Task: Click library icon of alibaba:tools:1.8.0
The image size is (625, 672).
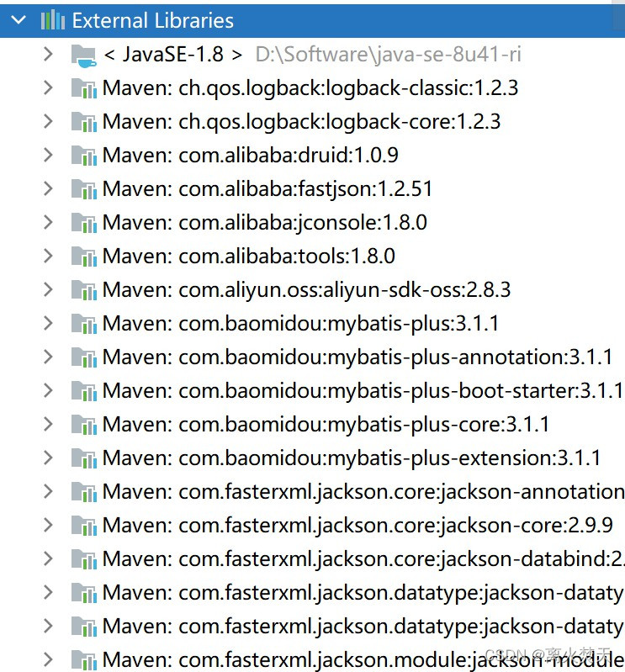Action: click(84, 257)
